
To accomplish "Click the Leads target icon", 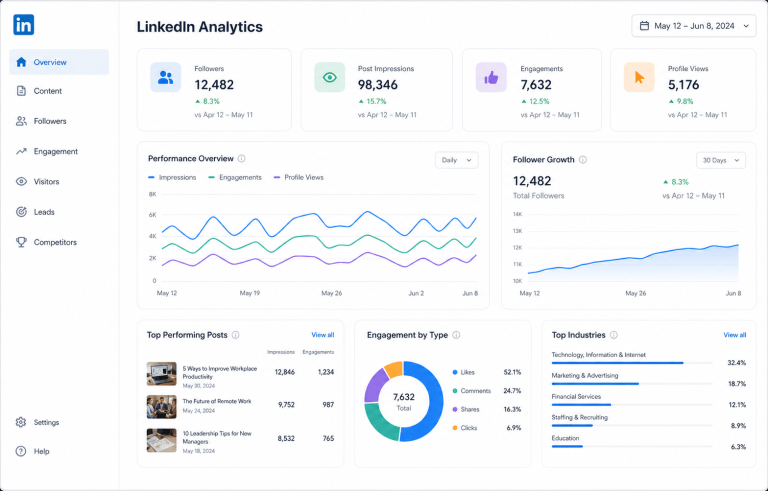I will pyautogui.click(x=21, y=212).
